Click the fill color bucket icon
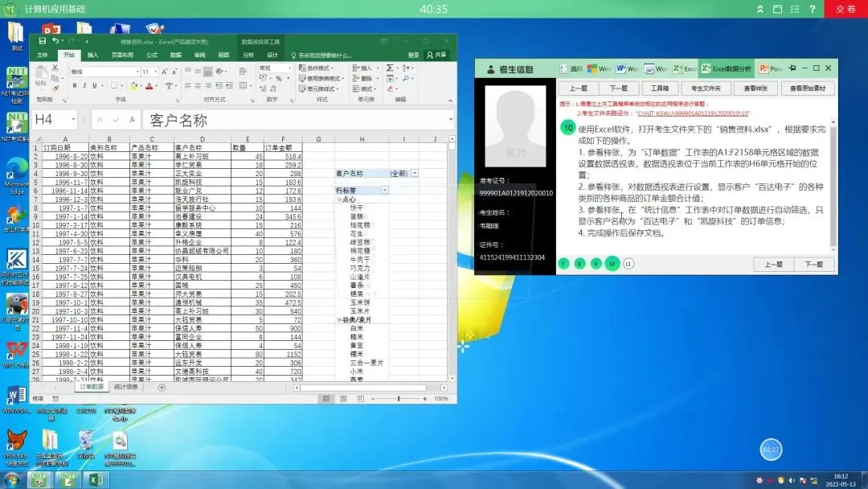Screen dimensions: 868x489 pyautogui.click(x=133, y=86)
